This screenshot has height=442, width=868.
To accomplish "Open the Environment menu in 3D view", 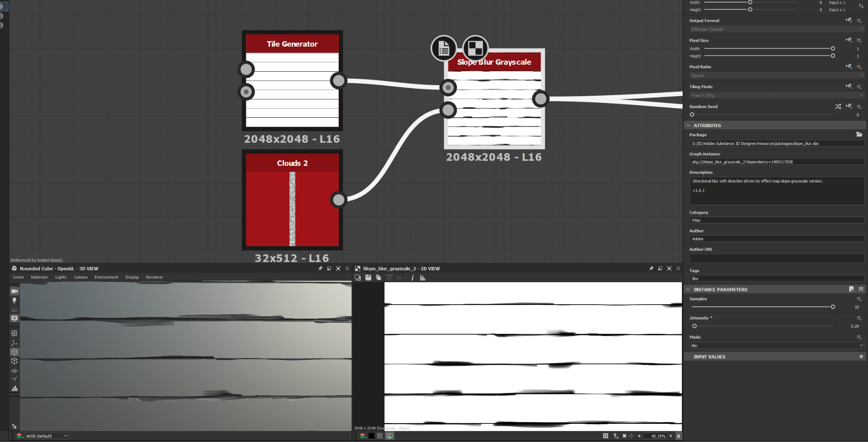I will coord(106,277).
